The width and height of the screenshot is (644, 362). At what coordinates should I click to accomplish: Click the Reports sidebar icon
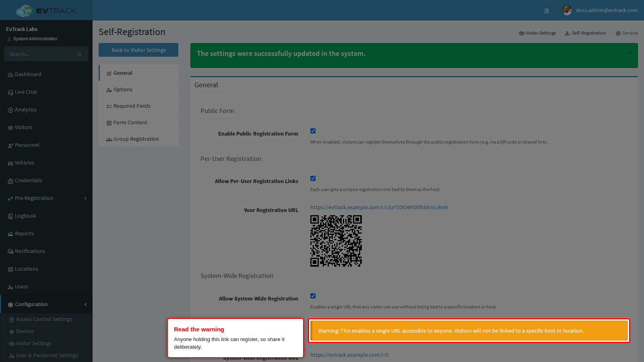pos(10,234)
